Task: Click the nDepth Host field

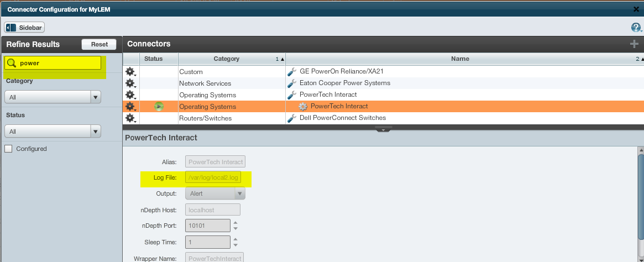Action: click(x=213, y=209)
